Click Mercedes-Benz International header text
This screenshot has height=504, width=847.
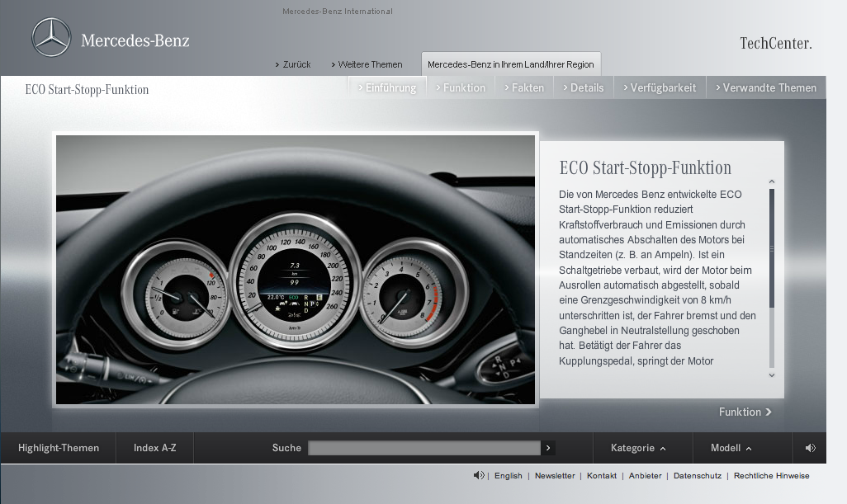[338, 12]
